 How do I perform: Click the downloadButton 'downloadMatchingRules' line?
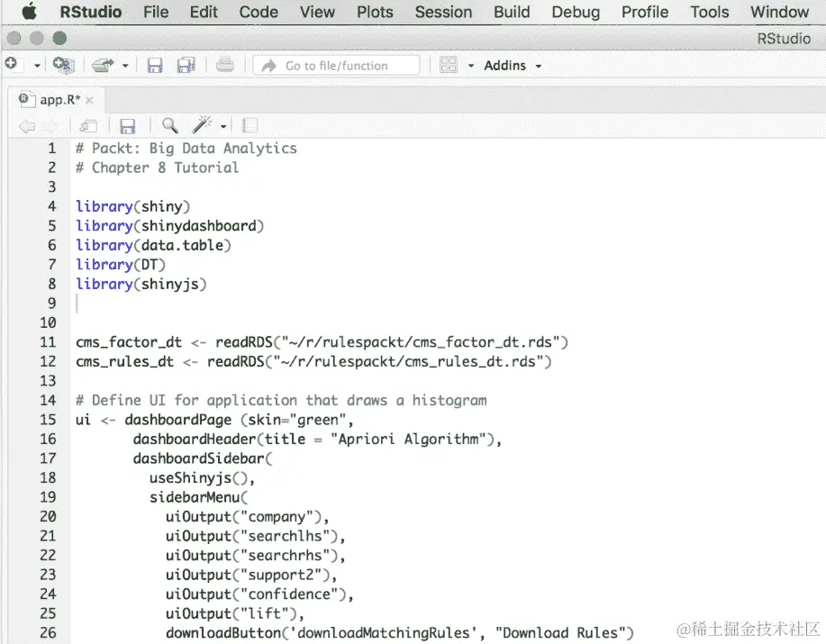point(400,633)
